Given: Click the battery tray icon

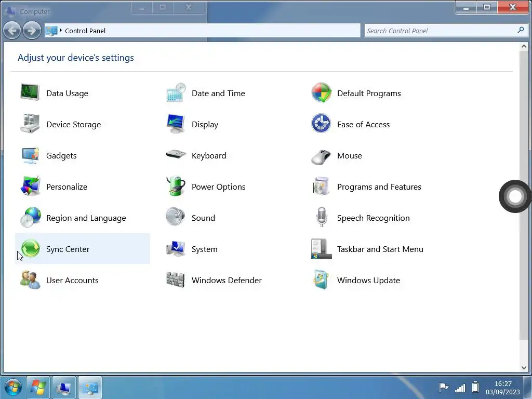Looking at the screenshot, I should click(475, 387).
